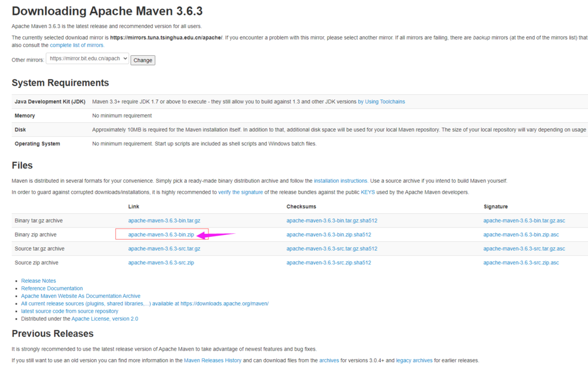588x377 pixels.
Task: Click the Disk row label
Action: [x=20, y=129]
